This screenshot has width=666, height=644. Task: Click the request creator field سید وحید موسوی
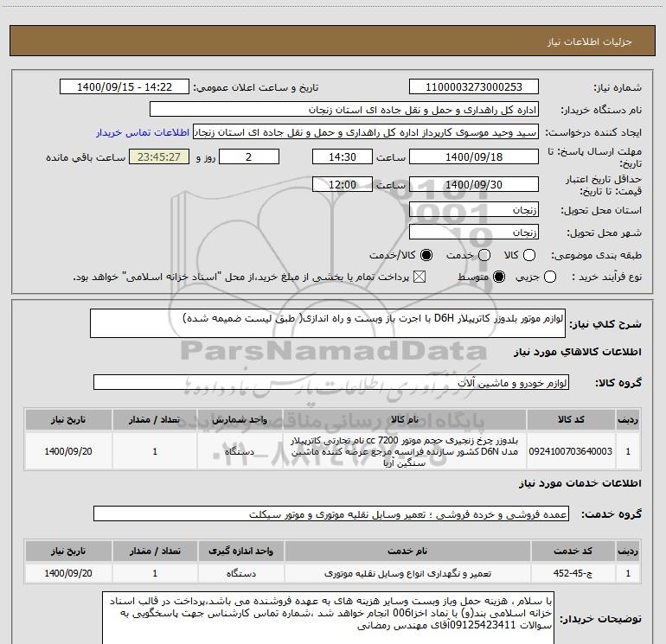[x=366, y=132]
